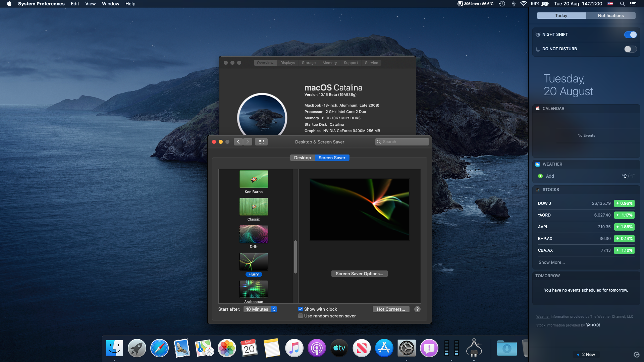Image resolution: width=644 pixels, height=362 pixels.
Task: Open the Hot Corners... button
Action: pos(391,309)
